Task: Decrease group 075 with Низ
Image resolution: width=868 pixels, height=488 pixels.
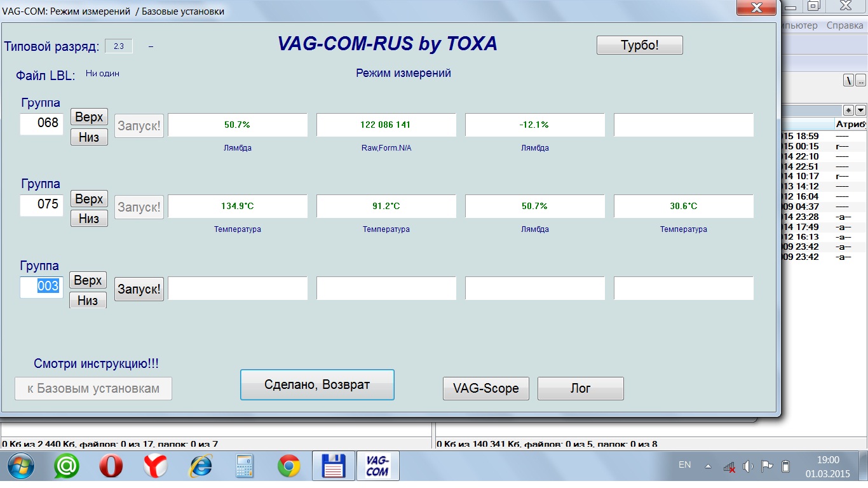Action: click(89, 219)
